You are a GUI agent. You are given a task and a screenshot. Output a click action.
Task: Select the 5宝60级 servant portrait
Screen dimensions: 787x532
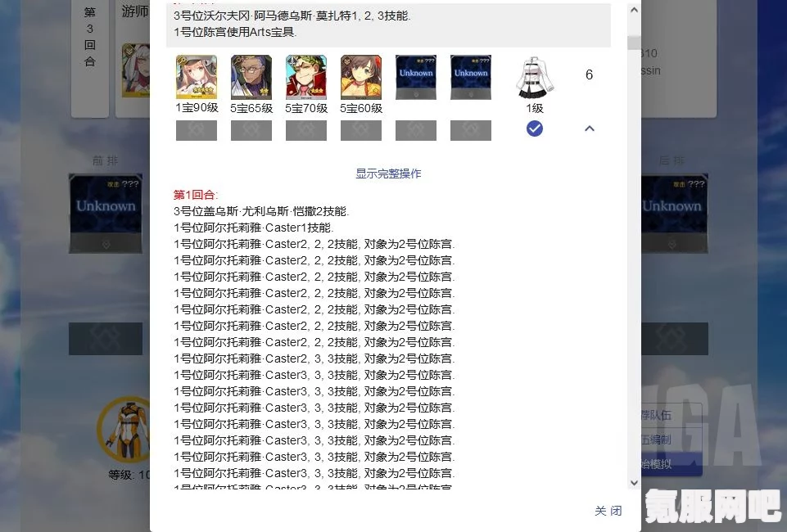[x=361, y=77]
